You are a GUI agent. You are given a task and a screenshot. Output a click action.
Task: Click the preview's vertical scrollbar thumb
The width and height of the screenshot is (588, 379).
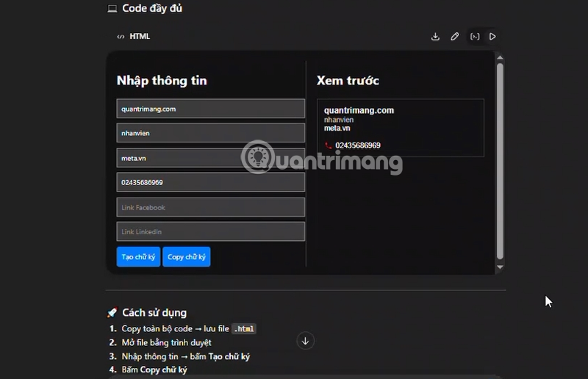(x=500, y=161)
